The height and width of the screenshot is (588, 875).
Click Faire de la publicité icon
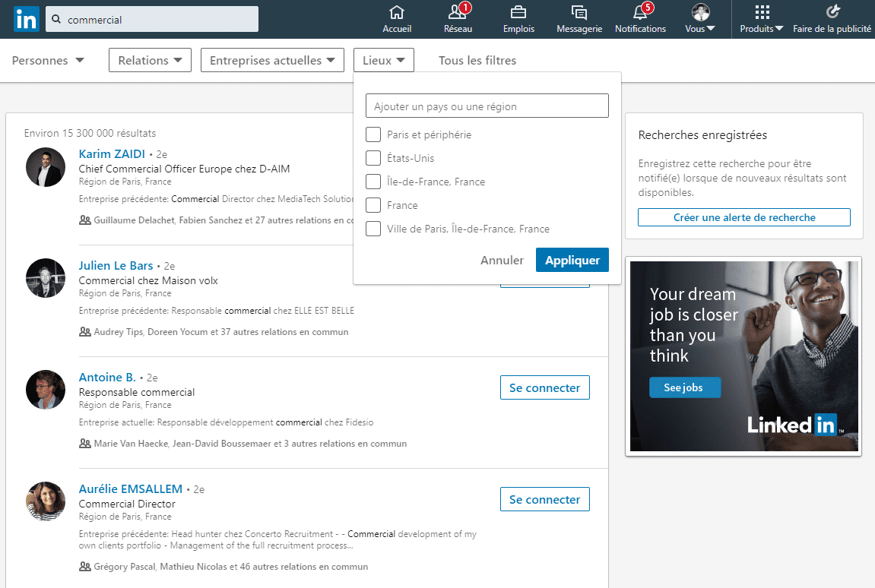832,12
